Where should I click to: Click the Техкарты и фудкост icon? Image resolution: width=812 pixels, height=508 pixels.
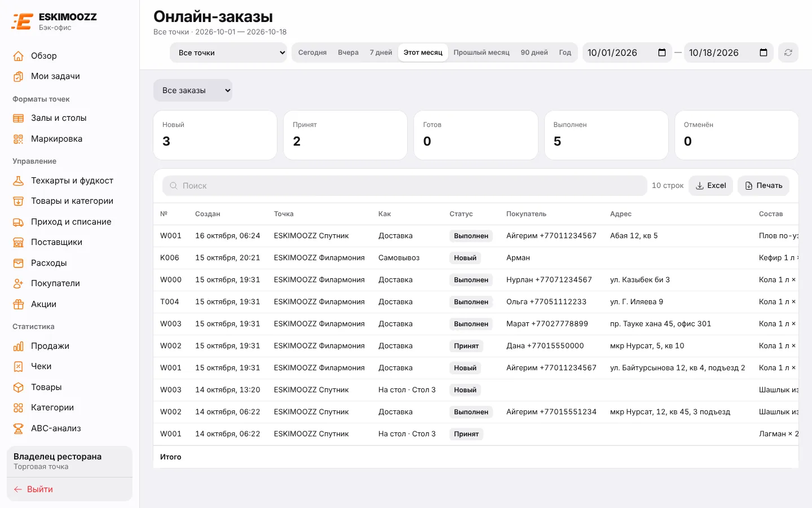(19, 181)
